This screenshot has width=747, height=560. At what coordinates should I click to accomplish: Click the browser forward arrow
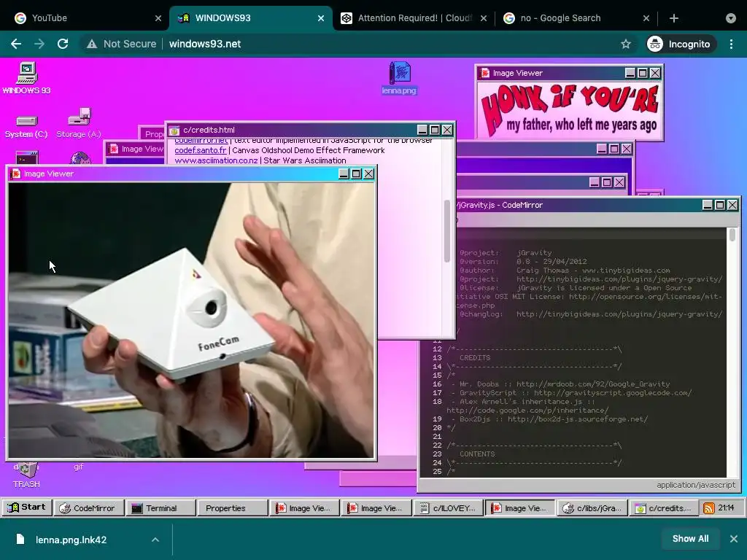click(x=39, y=44)
